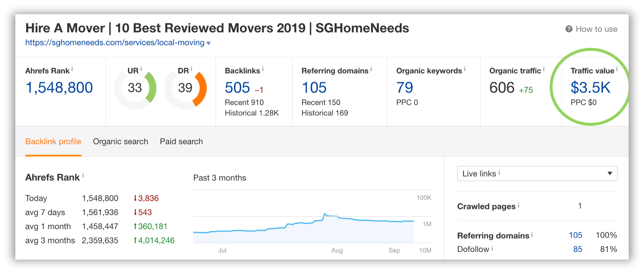This screenshot has width=644, height=273.
Task: Show info for Ahrefs Rank metric header
Action: click(x=72, y=69)
